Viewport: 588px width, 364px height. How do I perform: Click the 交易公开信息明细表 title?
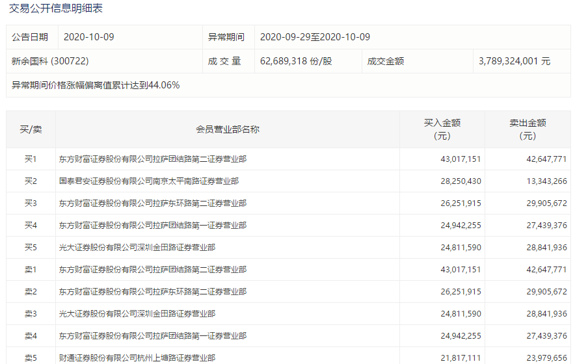pos(56,8)
